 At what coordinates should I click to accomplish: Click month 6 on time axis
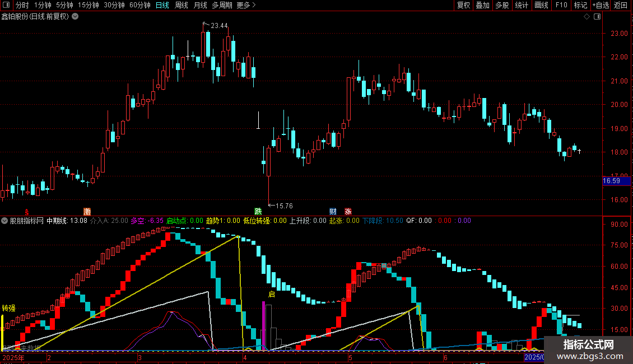pos(446,357)
